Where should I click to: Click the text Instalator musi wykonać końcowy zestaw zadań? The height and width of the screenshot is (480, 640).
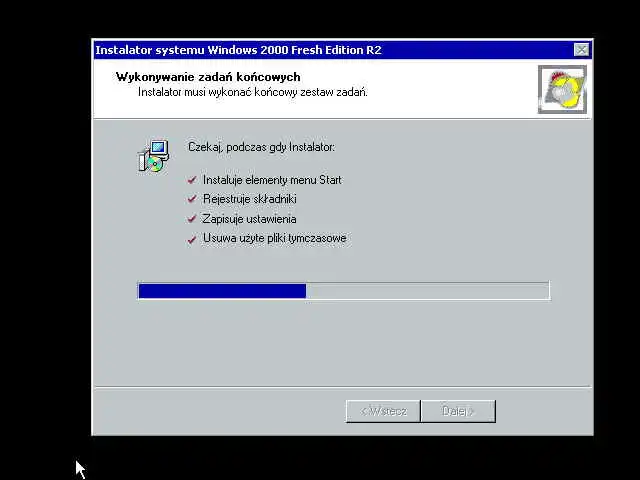(x=253, y=92)
